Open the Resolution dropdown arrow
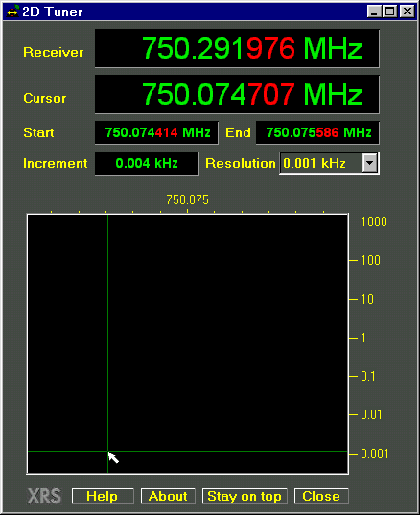Image resolution: width=420 pixels, height=515 pixels. [370, 163]
